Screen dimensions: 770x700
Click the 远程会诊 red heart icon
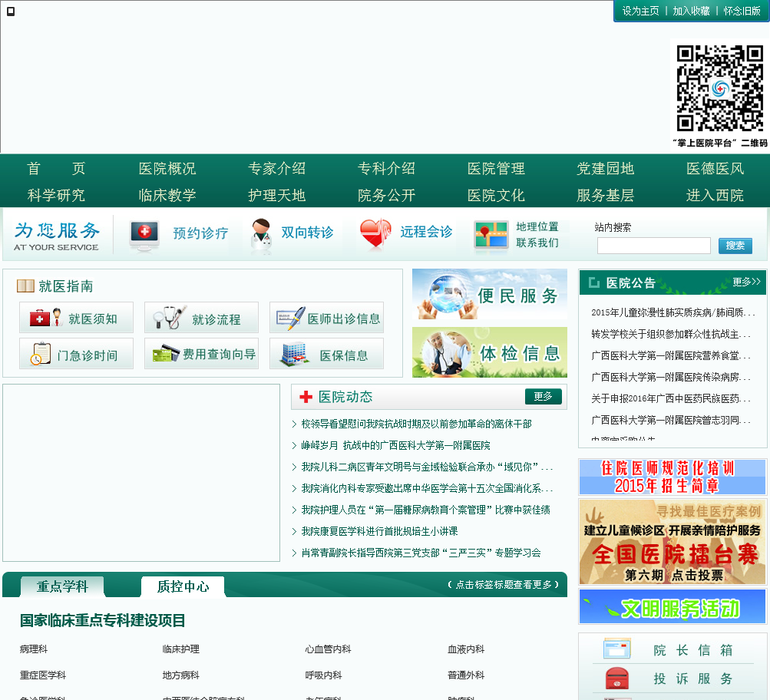(375, 233)
